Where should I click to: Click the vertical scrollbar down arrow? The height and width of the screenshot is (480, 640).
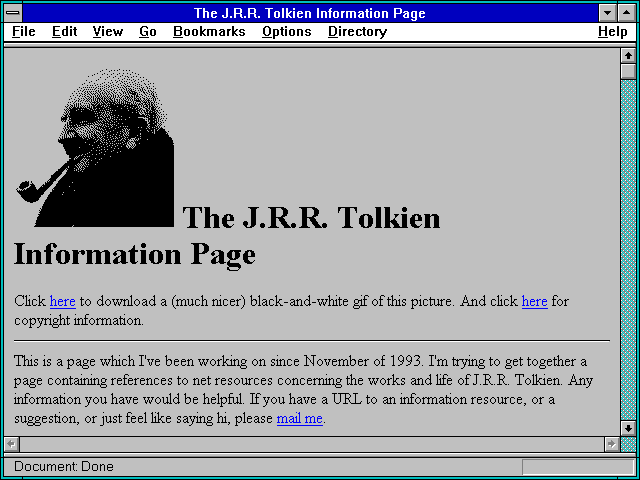[x=628, y=428]
